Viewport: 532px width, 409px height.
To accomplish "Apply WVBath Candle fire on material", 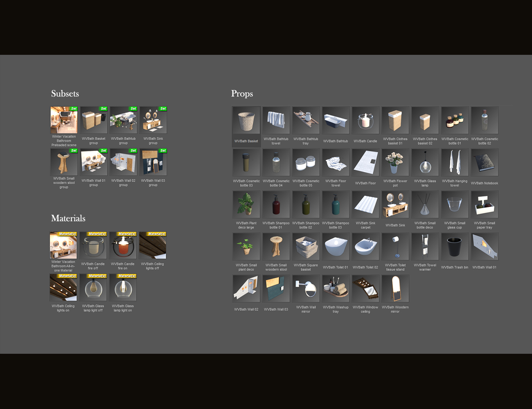I will tap(123, 245).
